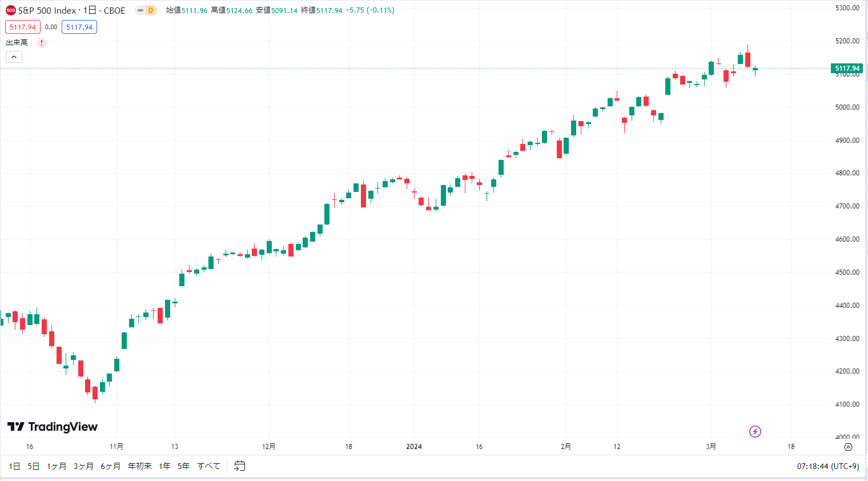Click the S&P 500 Index symbol title
This screenshot has height=481, width=868.
click(x=72, y=10)
